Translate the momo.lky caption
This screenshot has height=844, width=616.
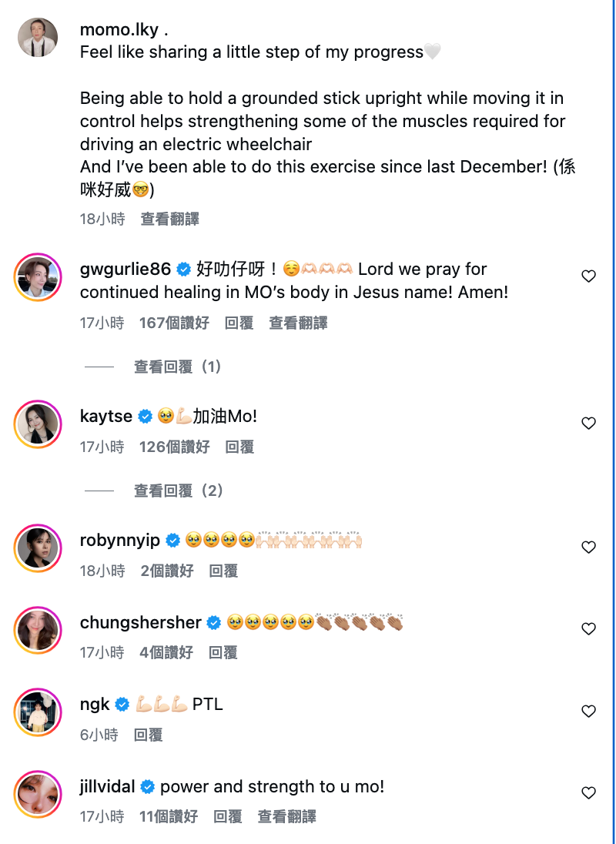[x=169, y=219]
